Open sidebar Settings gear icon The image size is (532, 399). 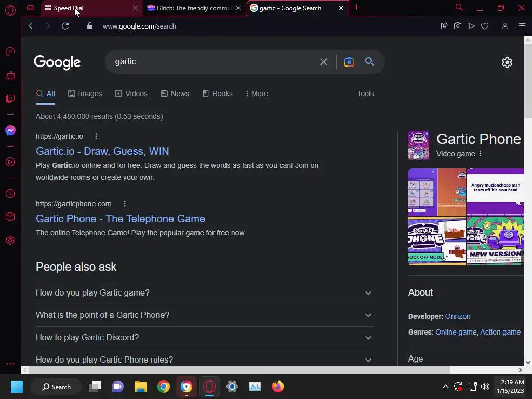point(10,240)
